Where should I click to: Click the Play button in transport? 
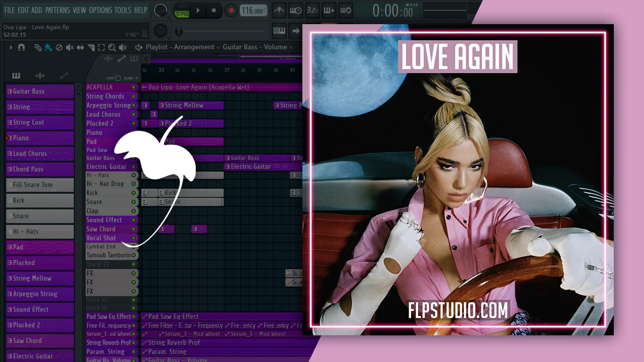(198, 11)
